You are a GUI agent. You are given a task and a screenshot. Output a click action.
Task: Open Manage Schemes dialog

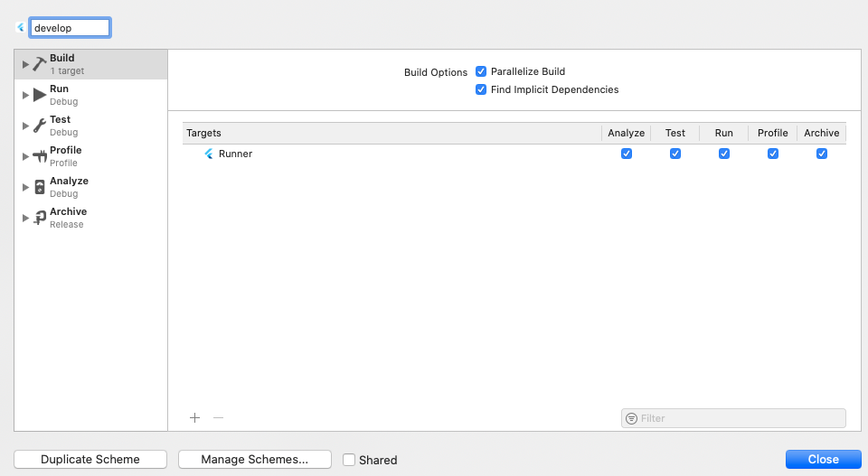tap(254, 460)
